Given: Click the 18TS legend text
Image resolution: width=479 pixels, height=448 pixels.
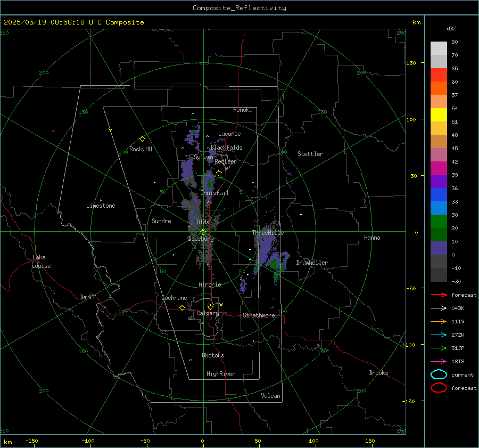Looking at the screenshot, I should coord(458,362).
